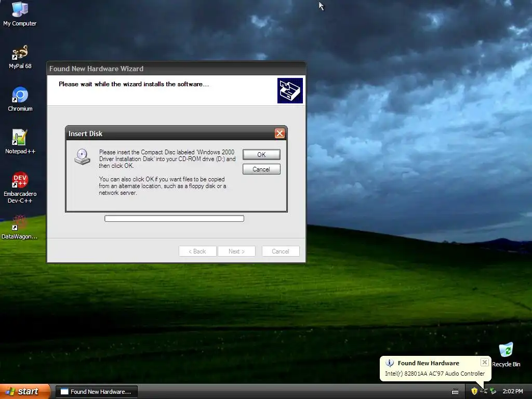Click the 'Intel(r) 82801AA AC'97 Audio Controller' text
The image size is (532, 399).
[x=435, y=373]
